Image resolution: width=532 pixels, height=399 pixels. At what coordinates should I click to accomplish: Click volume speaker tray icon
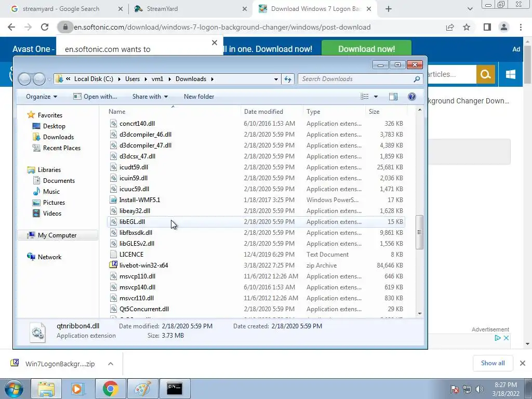480,389
